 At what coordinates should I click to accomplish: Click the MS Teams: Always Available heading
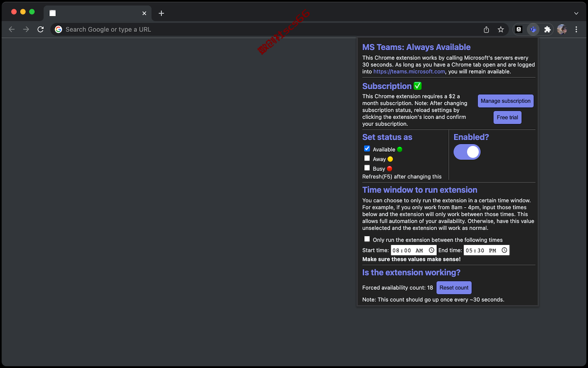[416, 47]
